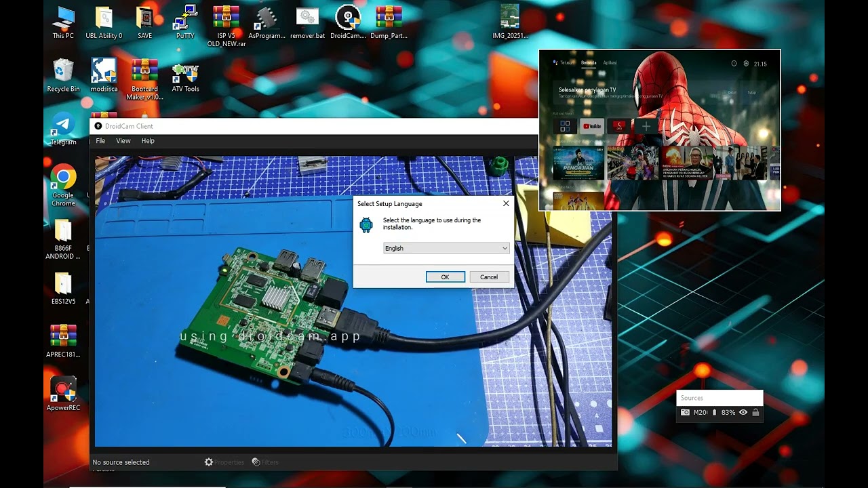Open Dump_Part archive icon
Image resolution: width=868 pixels, height=488 pixels.
(389, 22)
